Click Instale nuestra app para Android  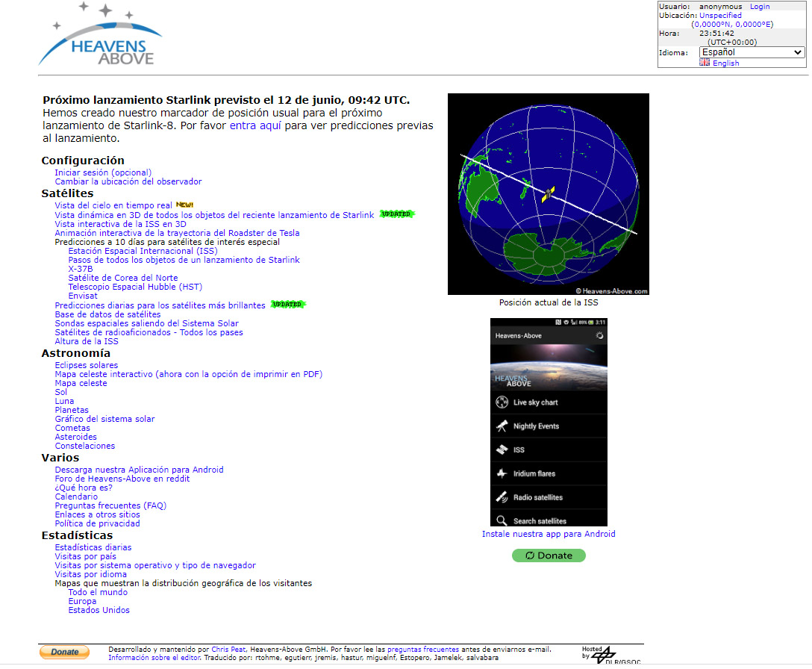(x=549, y=534)
